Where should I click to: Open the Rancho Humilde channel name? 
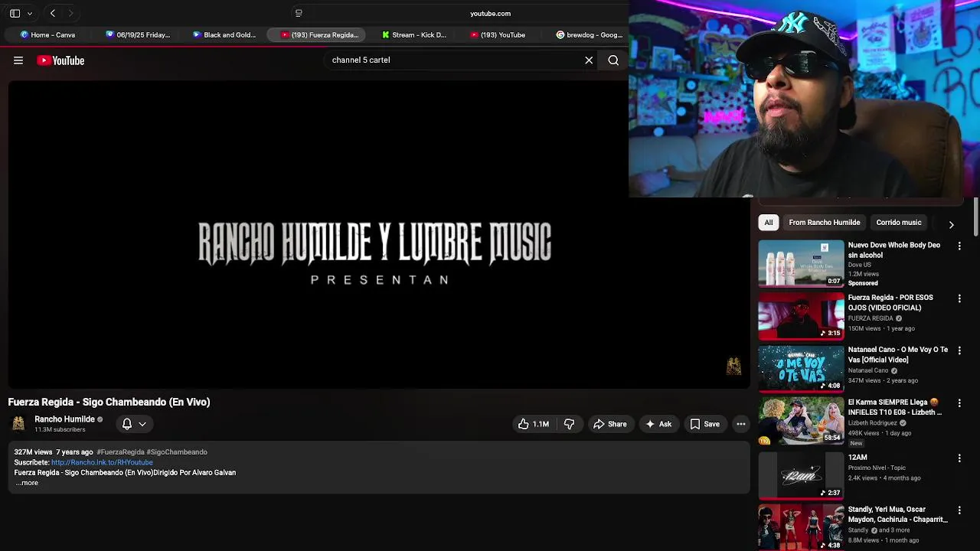[64, 419]
